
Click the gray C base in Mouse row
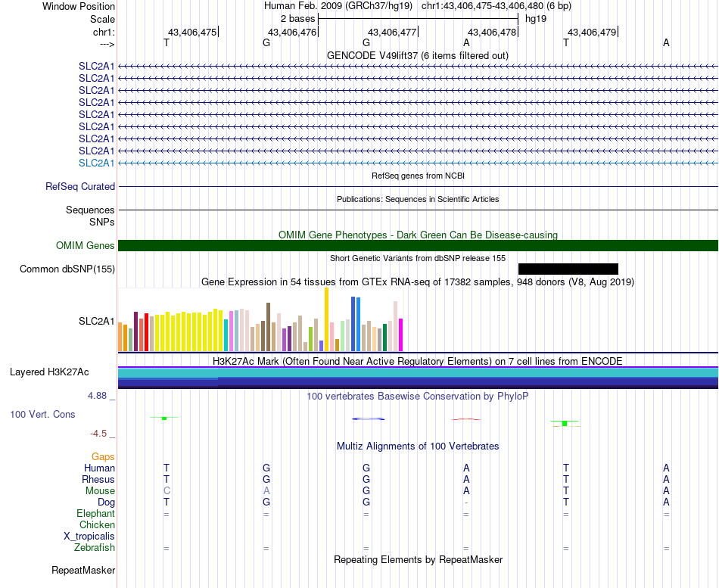pyautogui.click(x=167, y=491)
